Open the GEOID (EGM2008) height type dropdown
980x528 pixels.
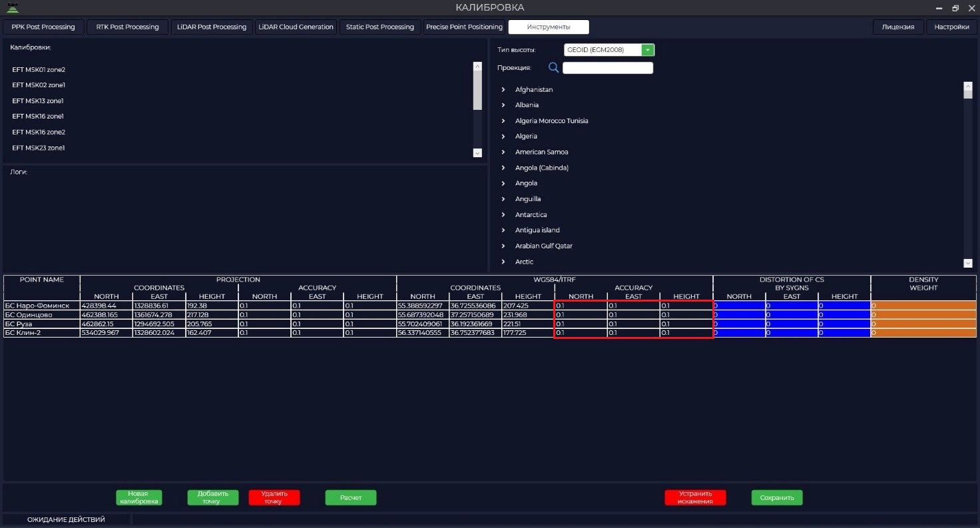(x=648, y=50)
